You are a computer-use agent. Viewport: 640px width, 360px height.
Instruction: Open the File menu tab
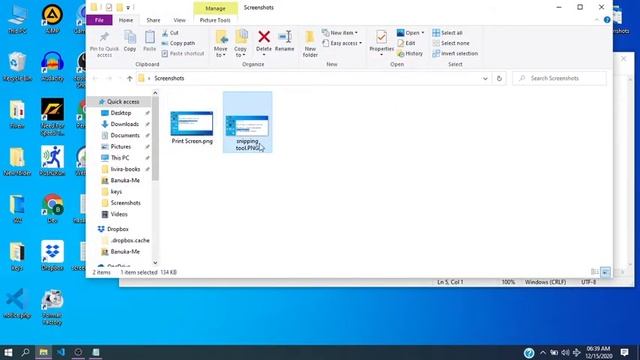tap(99, 20)
